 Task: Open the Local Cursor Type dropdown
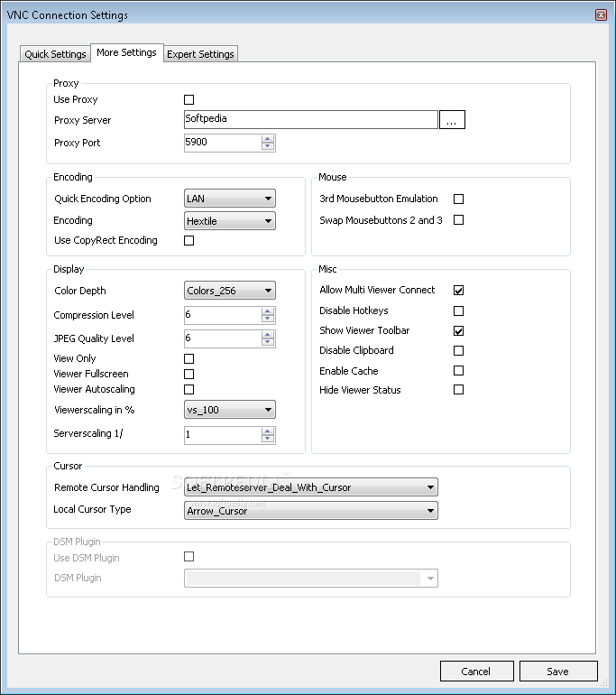point(311,511)
